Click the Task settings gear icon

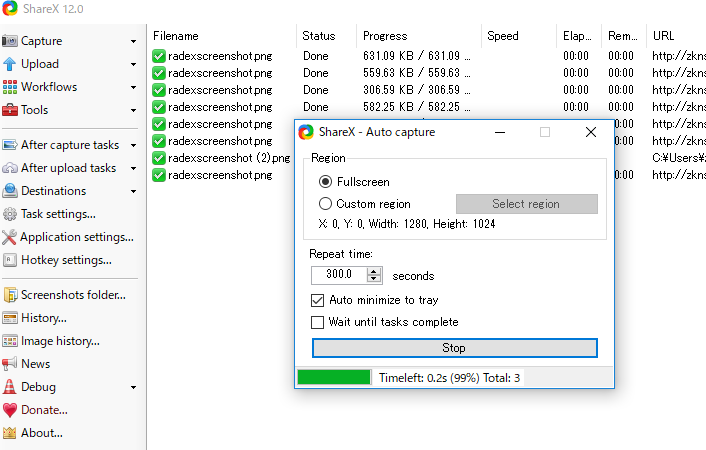pos(9,214)
